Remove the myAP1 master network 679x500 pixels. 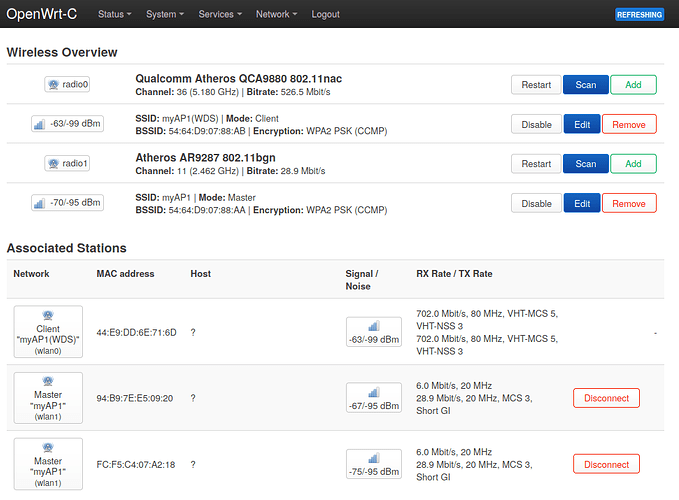pos(629,203)
